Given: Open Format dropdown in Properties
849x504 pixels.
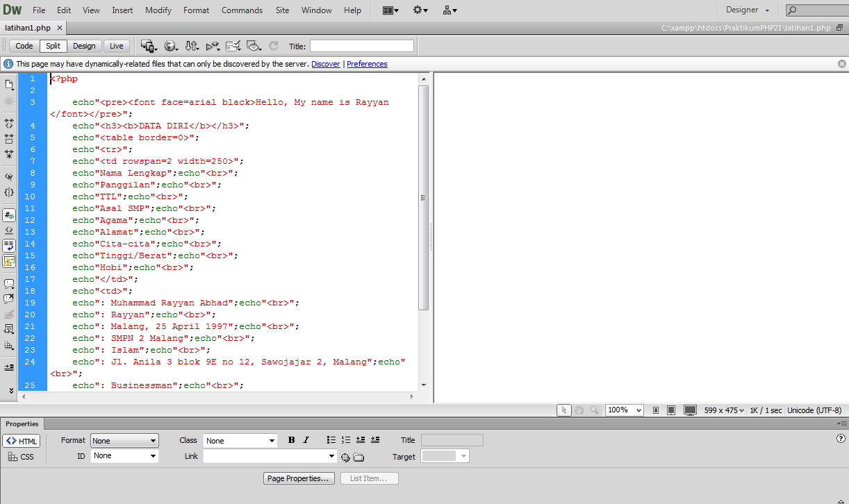Looking at the screenshot, I should tap(124, 441).
